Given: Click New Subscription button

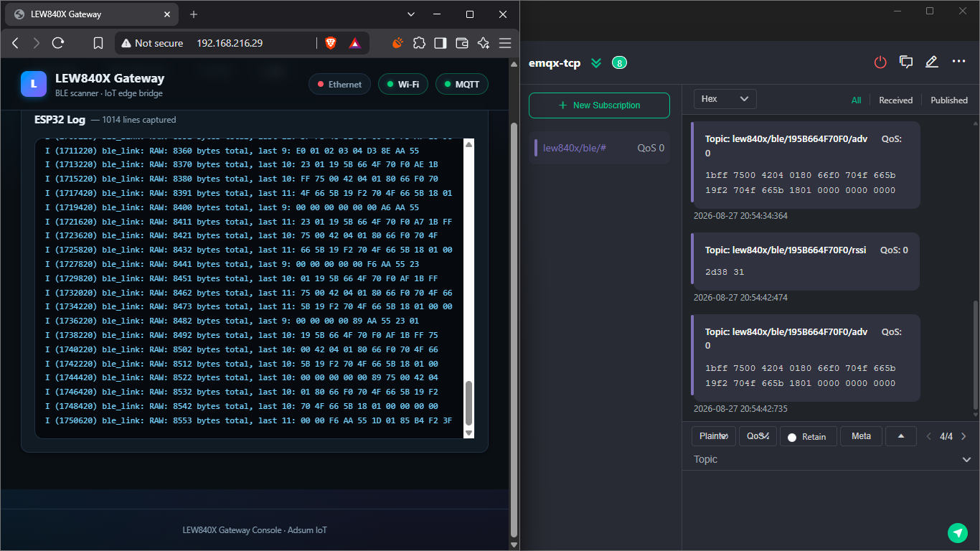Looking at the screenshot, I should pos(599,105).
